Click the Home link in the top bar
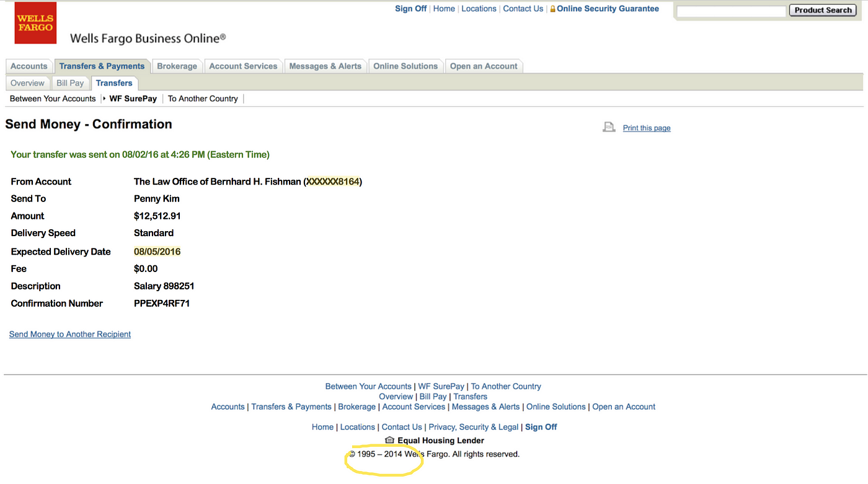The image size is (868, 484). [x=444, y=9]
